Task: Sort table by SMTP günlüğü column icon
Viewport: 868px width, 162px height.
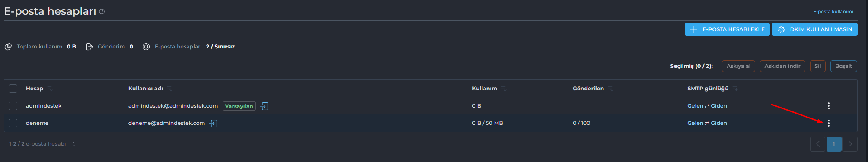Action: click(735, 89)
